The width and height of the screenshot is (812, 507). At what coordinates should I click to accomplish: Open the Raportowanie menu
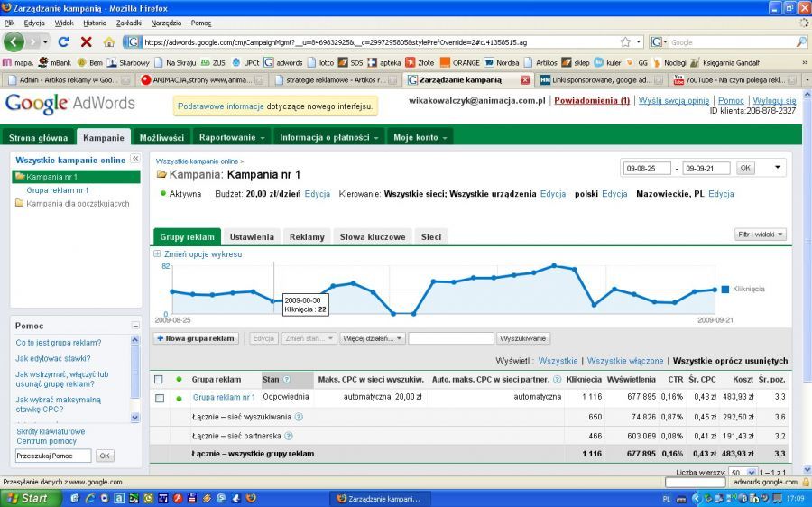tap(232, 138)
